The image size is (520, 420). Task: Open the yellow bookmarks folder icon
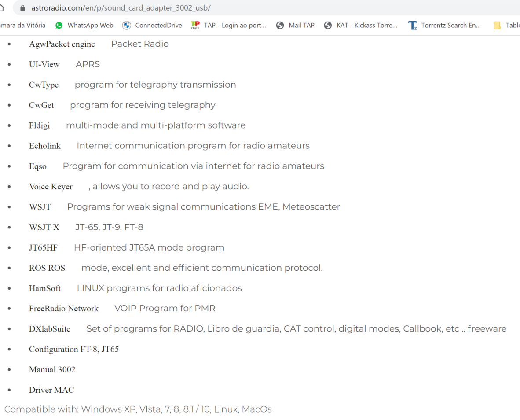coord(497,26)
